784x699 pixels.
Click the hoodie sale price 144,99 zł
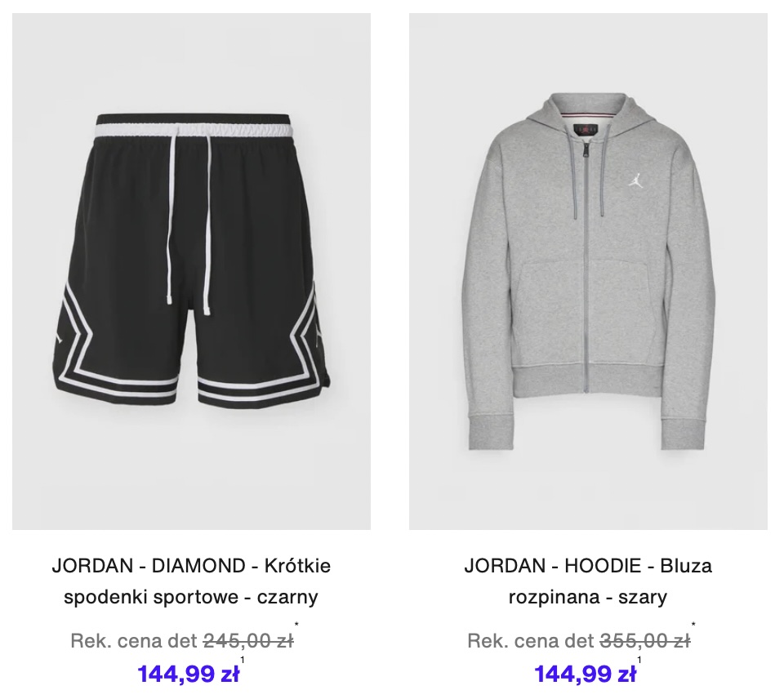click(x=585, y=674)
